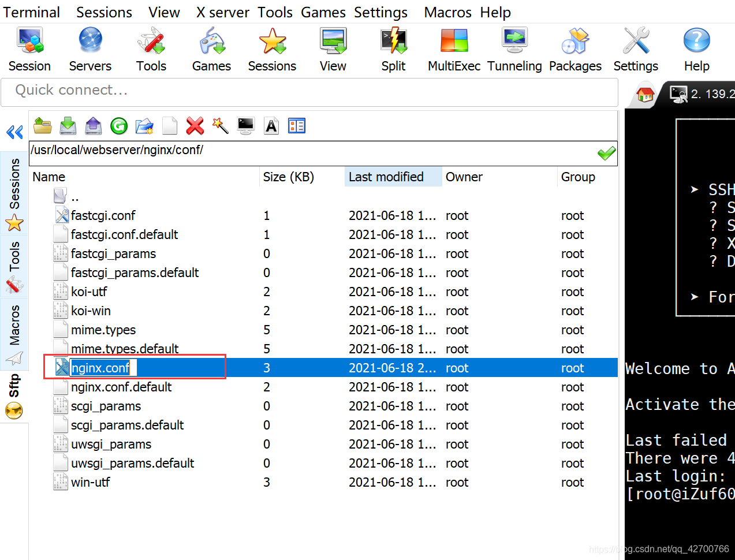The image size is (735, 560).
Task: Open the home tab icon
Action: pos(645,94)
